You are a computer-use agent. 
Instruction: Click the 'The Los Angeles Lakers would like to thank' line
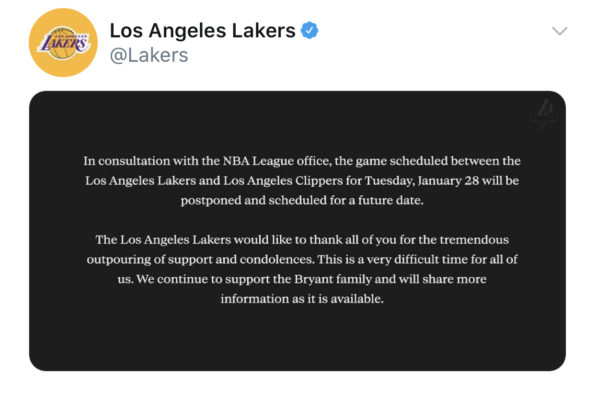302,240
